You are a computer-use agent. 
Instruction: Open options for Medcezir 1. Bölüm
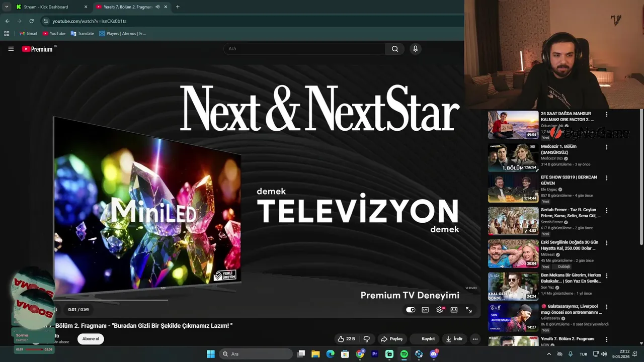606,147
